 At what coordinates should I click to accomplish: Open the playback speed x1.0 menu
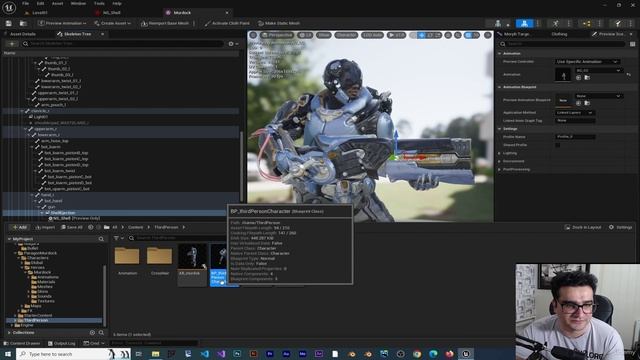[x=396, y=35]
